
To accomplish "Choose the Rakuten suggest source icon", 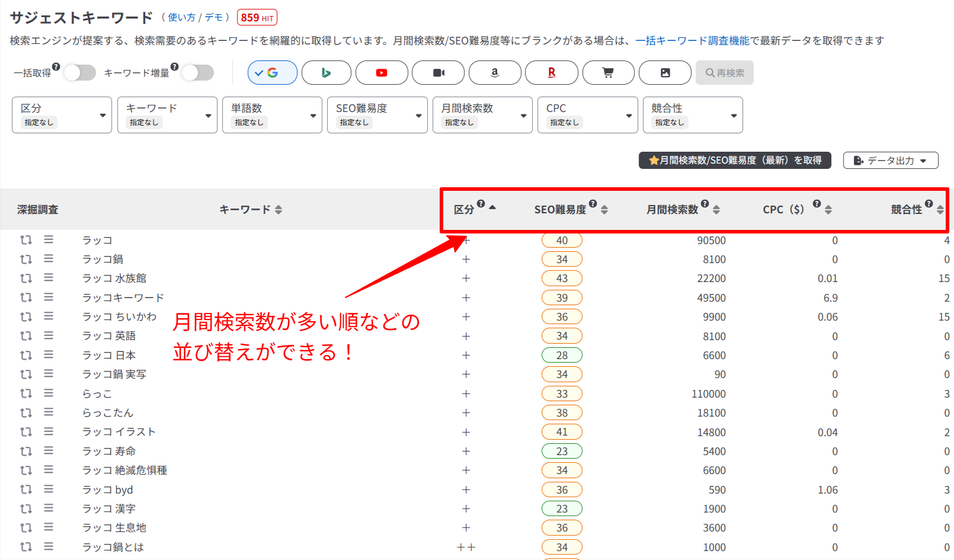I will 552,73.
